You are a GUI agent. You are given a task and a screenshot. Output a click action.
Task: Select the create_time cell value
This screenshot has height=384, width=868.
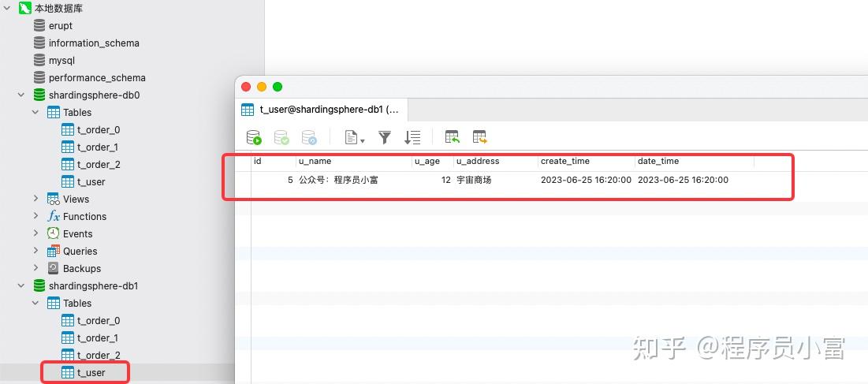click(x=586, y=180)
